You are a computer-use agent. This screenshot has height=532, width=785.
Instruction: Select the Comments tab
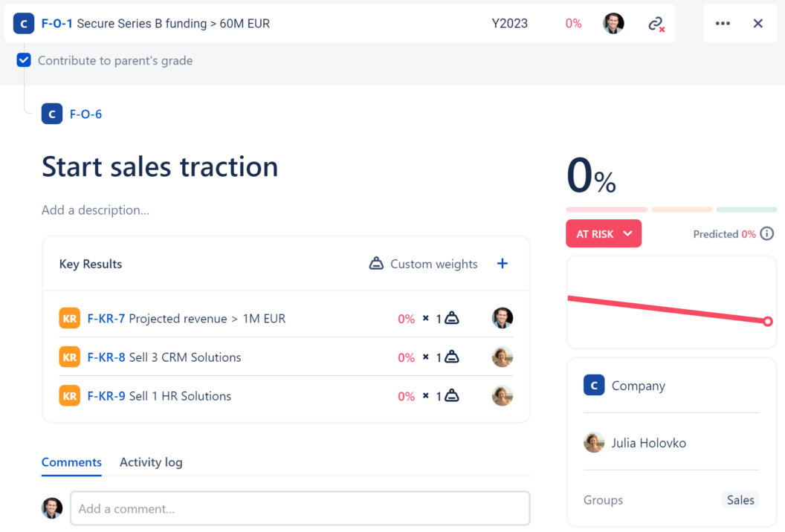[x=71, y=462]
